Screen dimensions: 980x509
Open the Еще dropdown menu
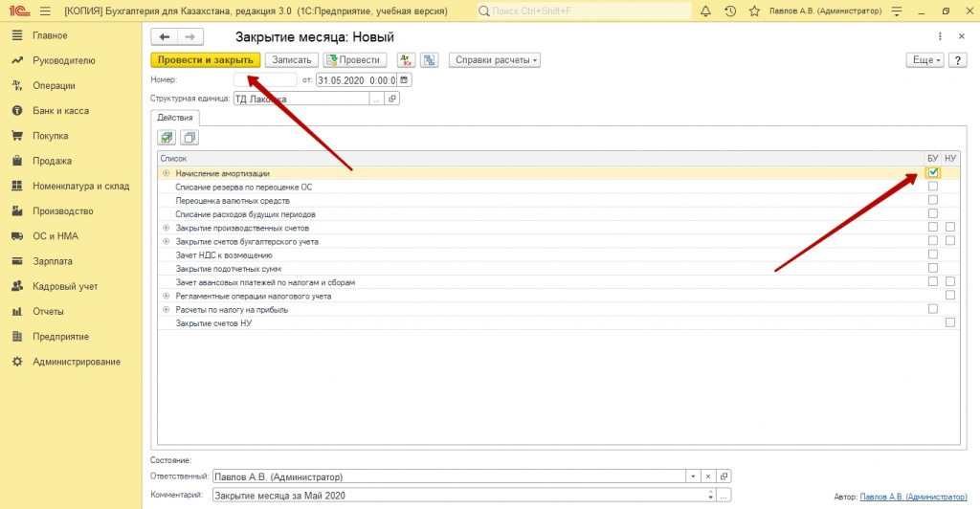click(x=924, y=59)
